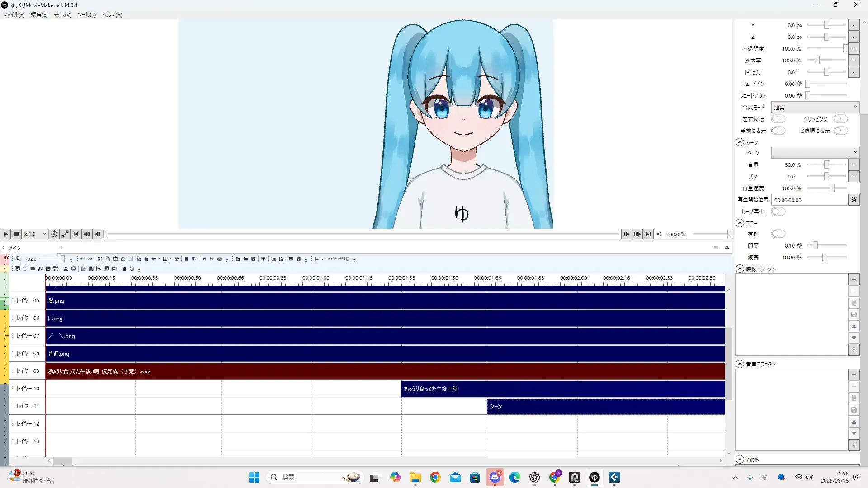Click the undo arrow in the timeline toolbar
This screenshot has height=488, width=868.
click(82, 259)
